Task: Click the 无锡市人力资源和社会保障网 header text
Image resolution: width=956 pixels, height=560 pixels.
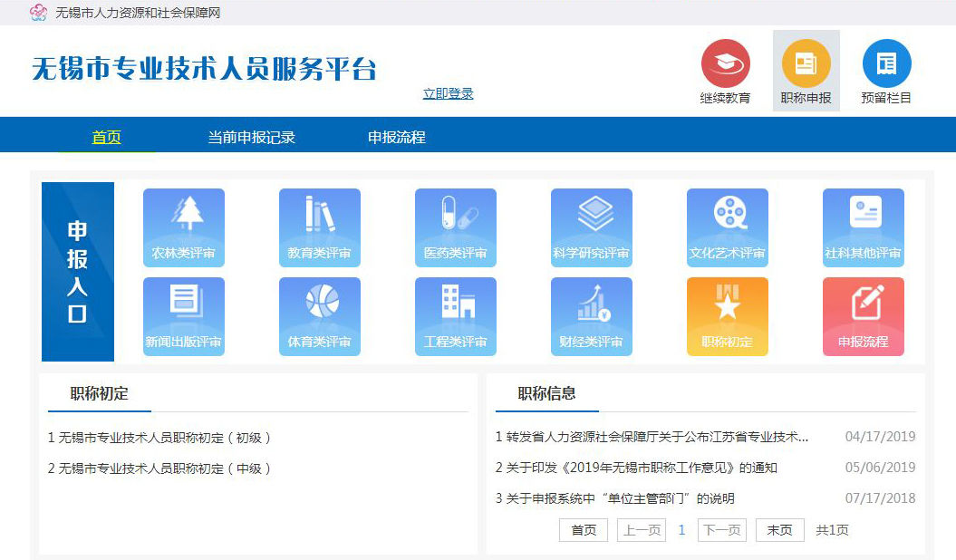Action: point(138,13)
